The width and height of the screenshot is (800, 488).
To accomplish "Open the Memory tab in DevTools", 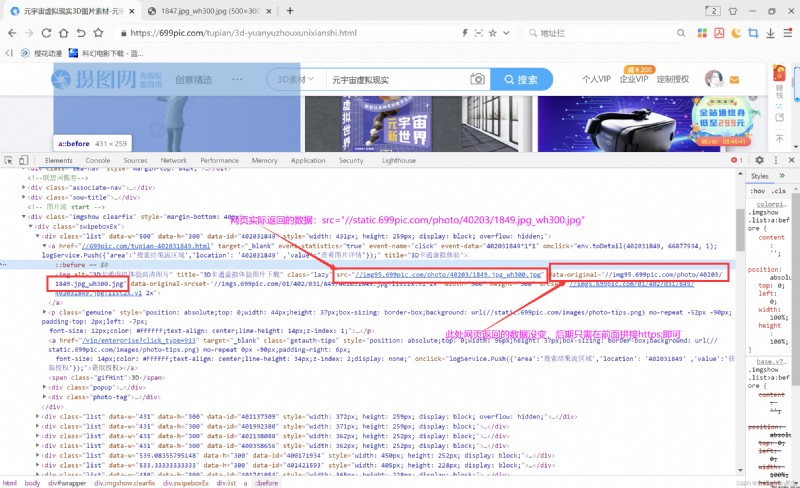I will coord(264,160).
